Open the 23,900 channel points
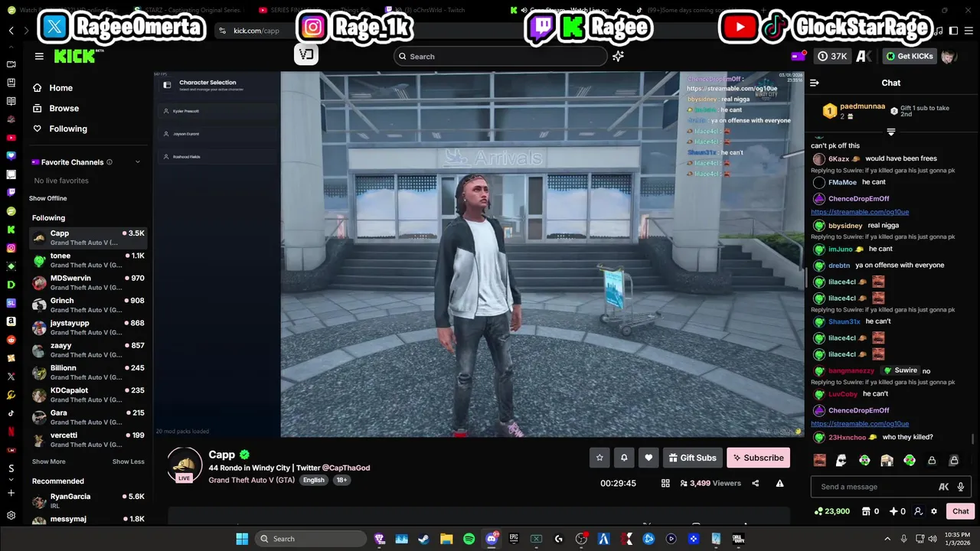Image resolution: width=980 pixels, height=551 pixels. pos(831,511)
